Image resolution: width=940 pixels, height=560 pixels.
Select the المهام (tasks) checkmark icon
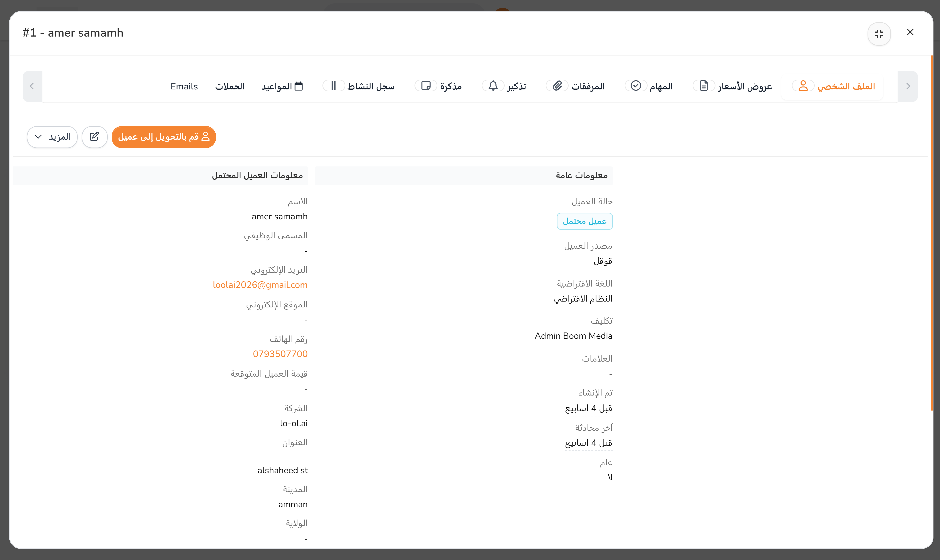coord(636,86)
